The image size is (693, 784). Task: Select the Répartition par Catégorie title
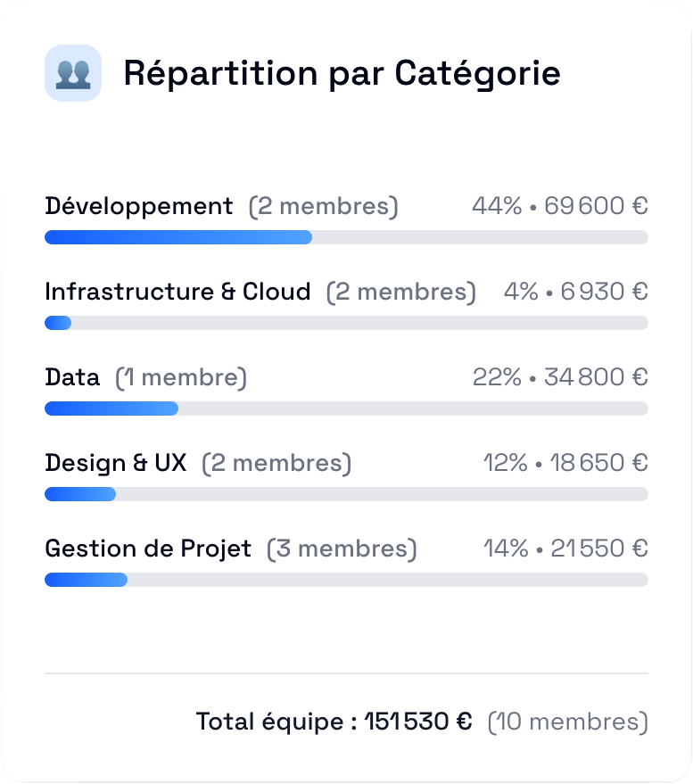point(342,74)
